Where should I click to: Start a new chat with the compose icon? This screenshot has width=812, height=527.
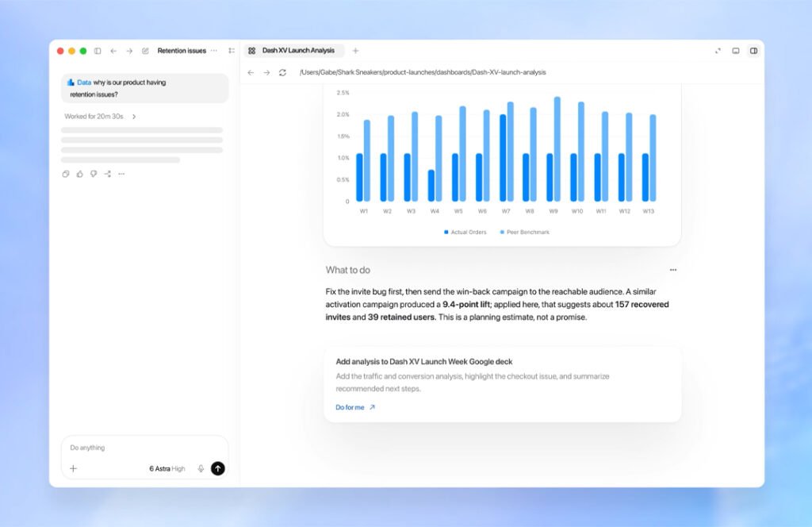146,51
